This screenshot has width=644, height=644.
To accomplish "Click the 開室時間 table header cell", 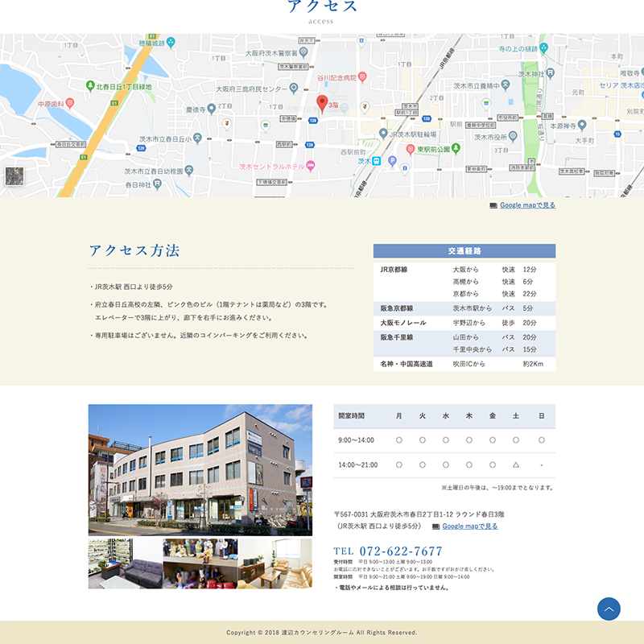I will (351, 416).
